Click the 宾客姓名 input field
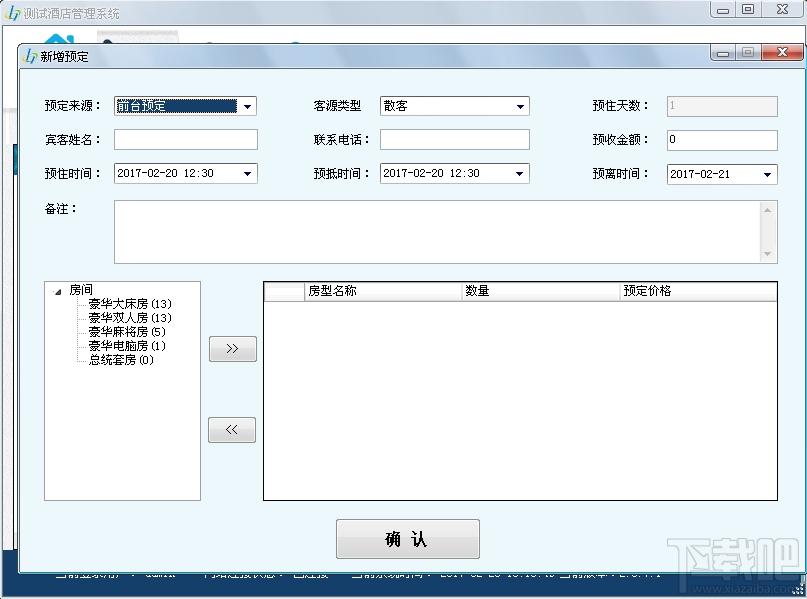 [186, 140]
